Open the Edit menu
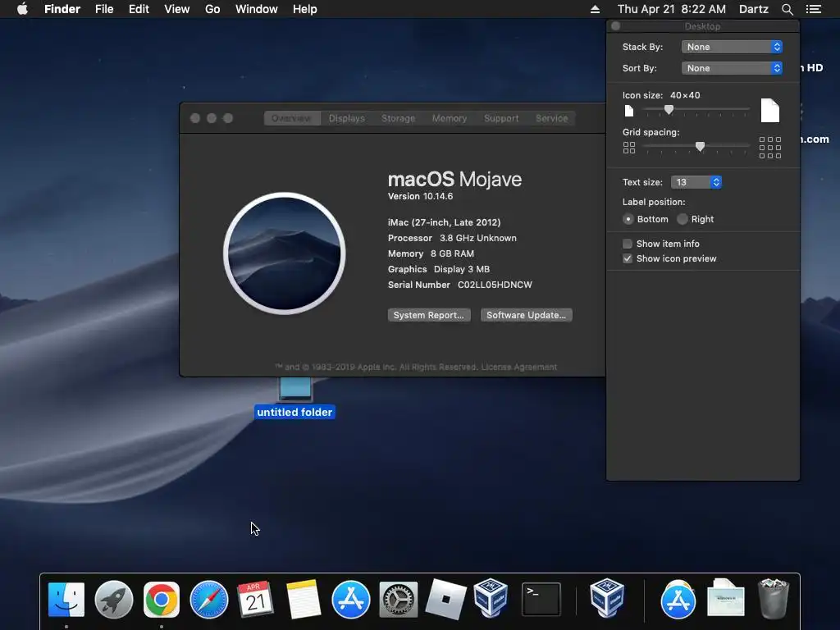The width and height of the screenshot is (840, 630). click(x=139, y=9)
